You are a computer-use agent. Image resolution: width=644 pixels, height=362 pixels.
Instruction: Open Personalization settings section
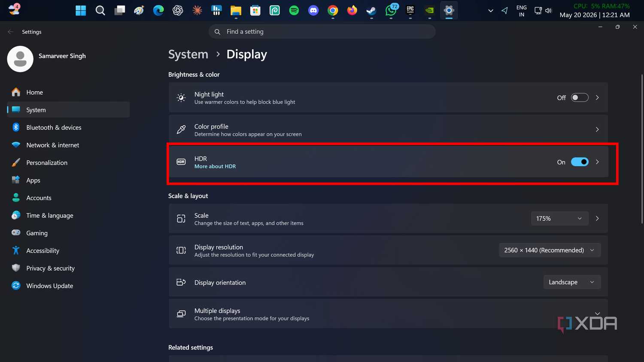[x=69, y=163]
